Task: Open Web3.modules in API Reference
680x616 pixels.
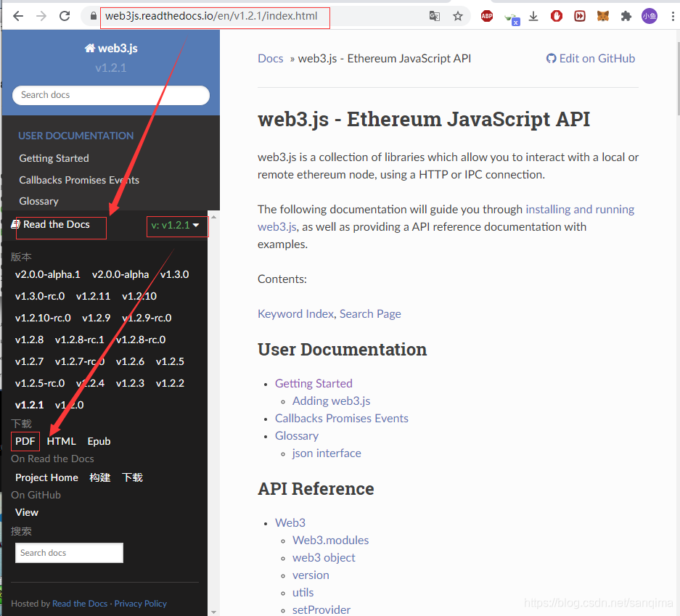Action: pyautogui.click(x=330, y=540)
